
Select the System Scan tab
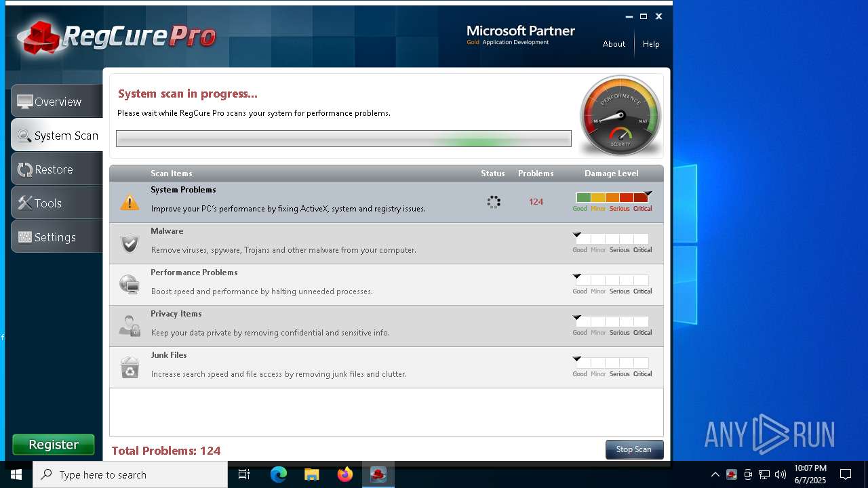pos(57,135)
